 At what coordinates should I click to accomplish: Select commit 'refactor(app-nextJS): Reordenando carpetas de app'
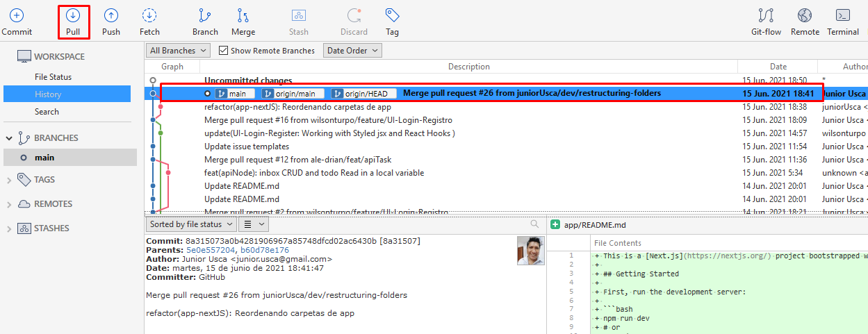506,107
